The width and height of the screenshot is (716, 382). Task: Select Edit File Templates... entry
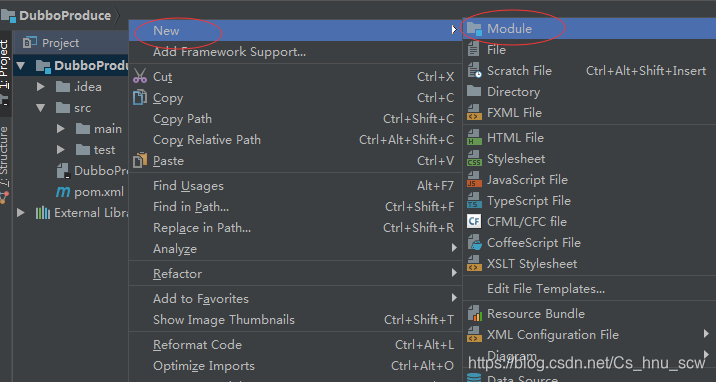(590, 288)
